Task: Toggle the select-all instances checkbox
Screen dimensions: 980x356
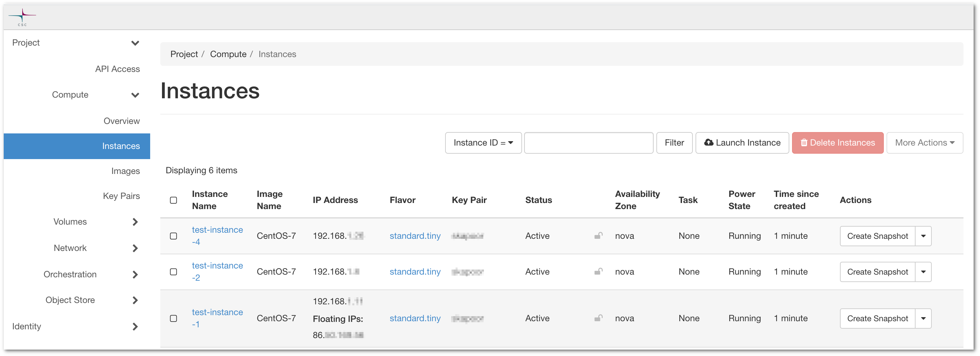Action: pos(173,200)
